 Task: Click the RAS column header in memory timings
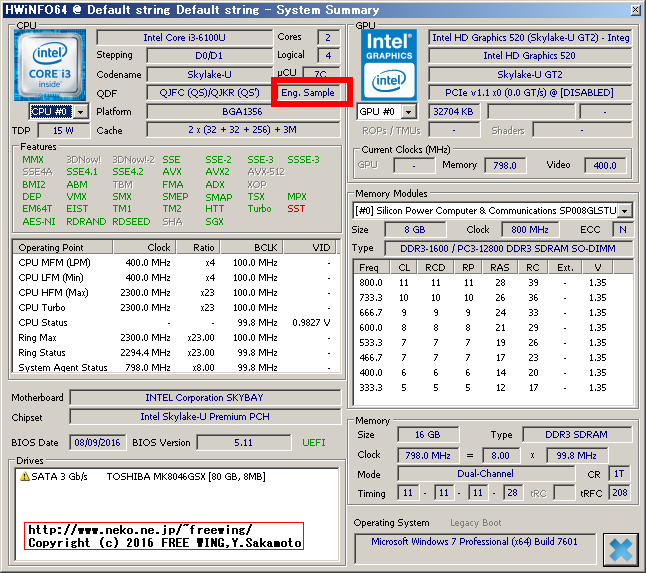[500, 267]
